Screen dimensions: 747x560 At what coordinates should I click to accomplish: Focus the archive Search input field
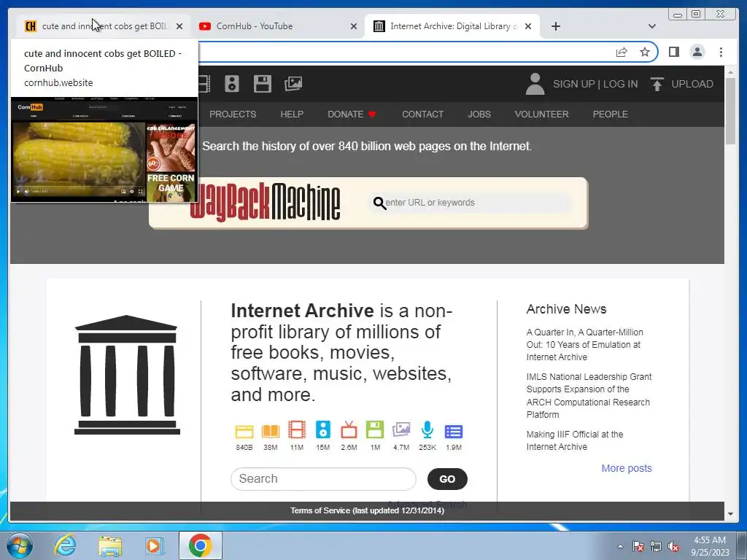[x=323, y=478]
